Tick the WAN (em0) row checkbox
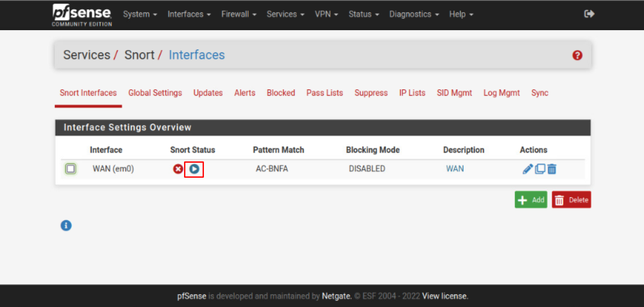This screenshot has height=307, width=644. (x=71, y=169)
